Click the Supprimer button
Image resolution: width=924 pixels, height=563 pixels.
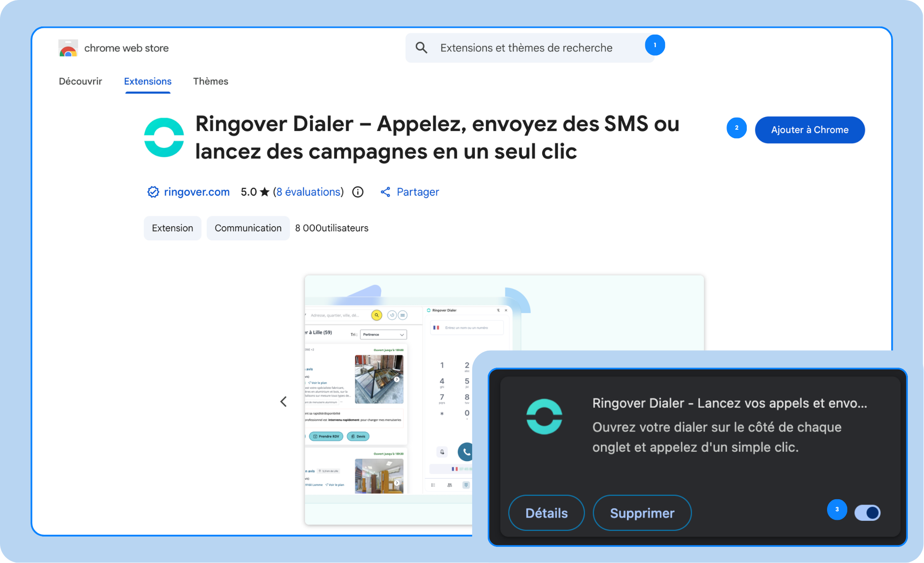pos(642,513)
